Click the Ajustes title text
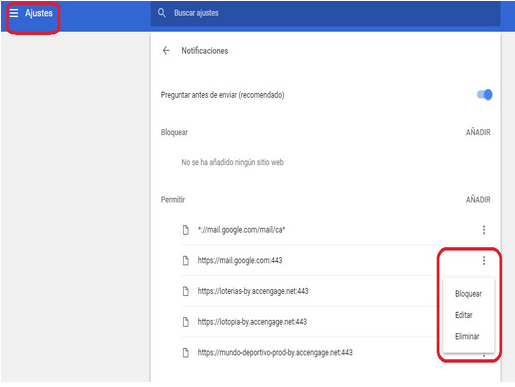 point(39,13)
